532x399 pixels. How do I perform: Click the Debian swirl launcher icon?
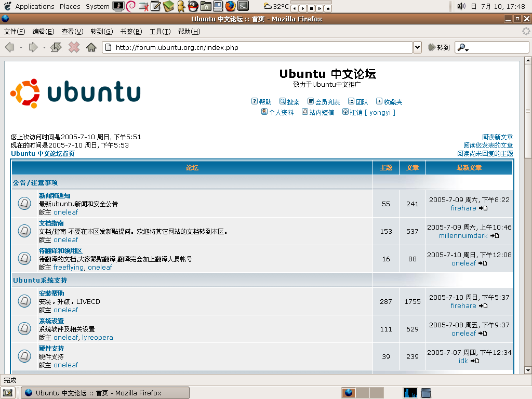click(130, 6)
